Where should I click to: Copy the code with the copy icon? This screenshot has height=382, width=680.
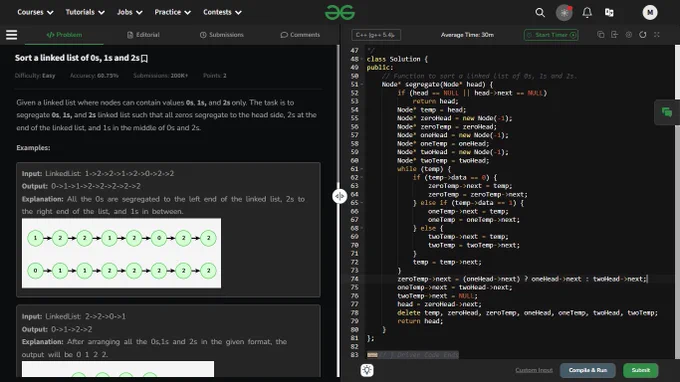pyautogui.click(x=601, y=35)
